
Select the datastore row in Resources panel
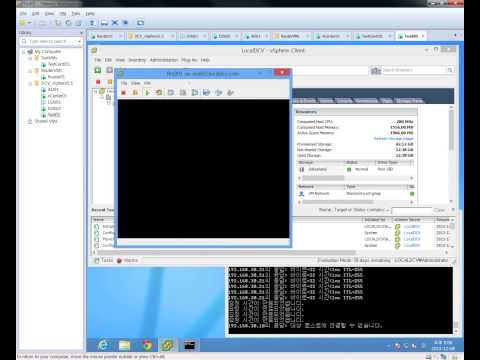click(355, 169)
